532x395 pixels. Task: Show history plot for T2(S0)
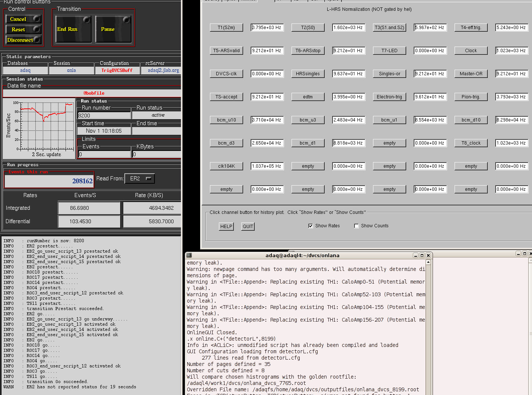(308, 28)
